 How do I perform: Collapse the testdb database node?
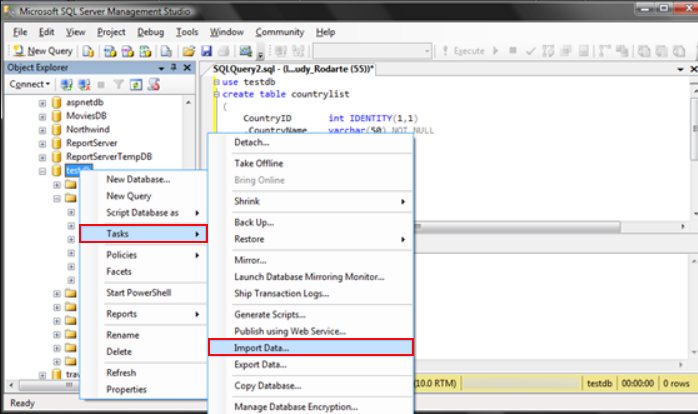pyautogui.click(x=42, y=171)
